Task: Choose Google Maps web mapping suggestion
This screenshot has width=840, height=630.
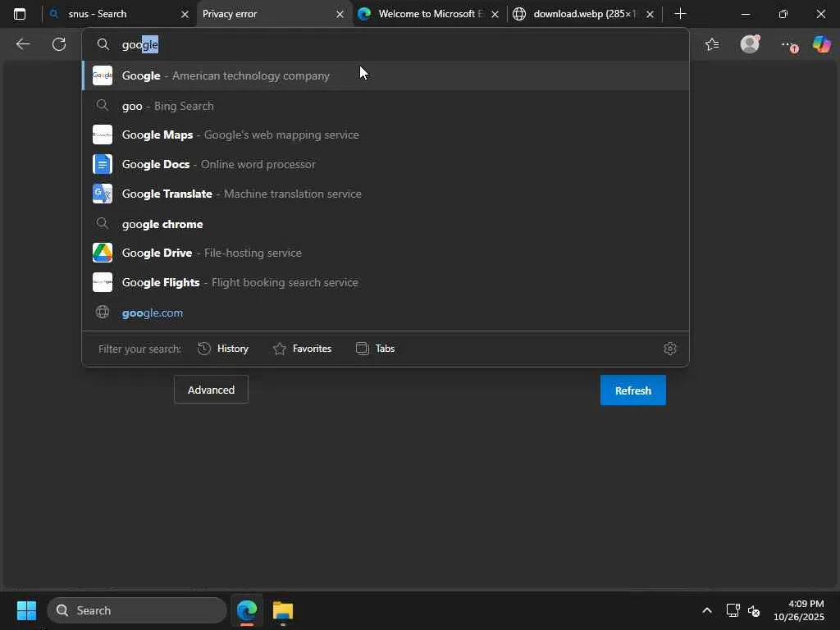Action: 386,135
